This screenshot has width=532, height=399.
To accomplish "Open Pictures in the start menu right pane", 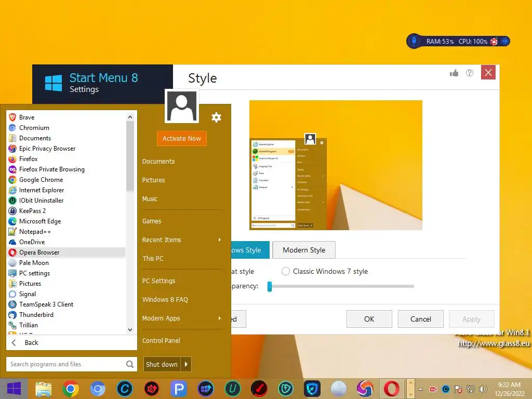I will pyautogui.click(x=153, y=180).
